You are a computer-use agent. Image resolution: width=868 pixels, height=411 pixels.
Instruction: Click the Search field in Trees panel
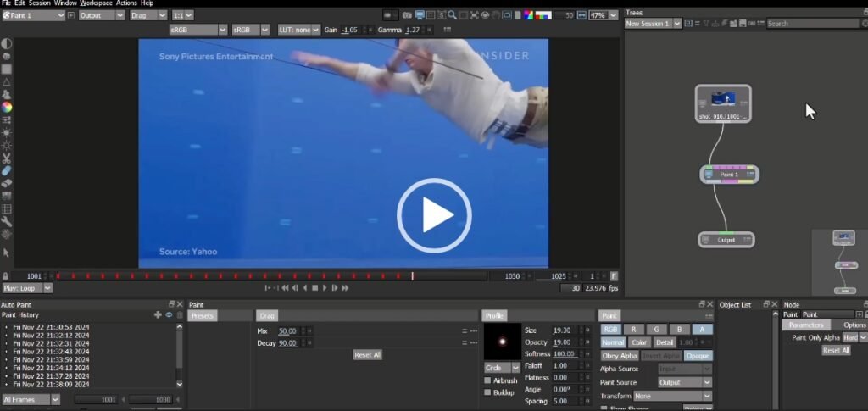click(x=813, y=24)
